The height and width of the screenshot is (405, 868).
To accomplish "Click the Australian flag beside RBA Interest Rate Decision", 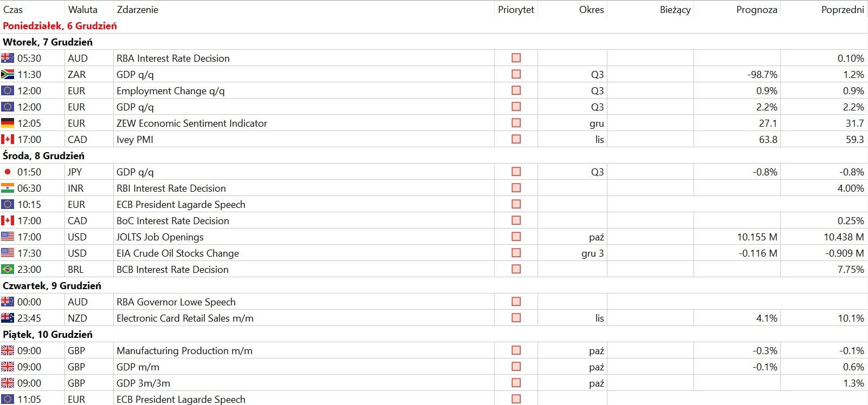I will (8, 58).
